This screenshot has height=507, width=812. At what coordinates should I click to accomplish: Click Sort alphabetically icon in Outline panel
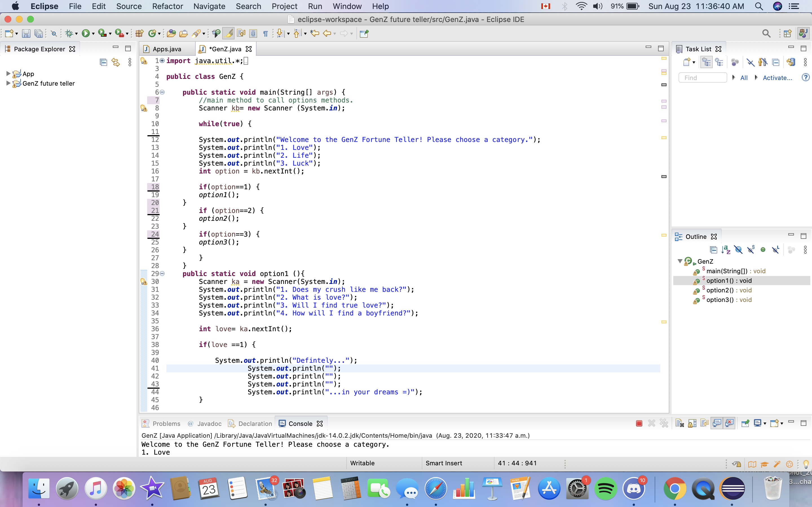point(726,250)
